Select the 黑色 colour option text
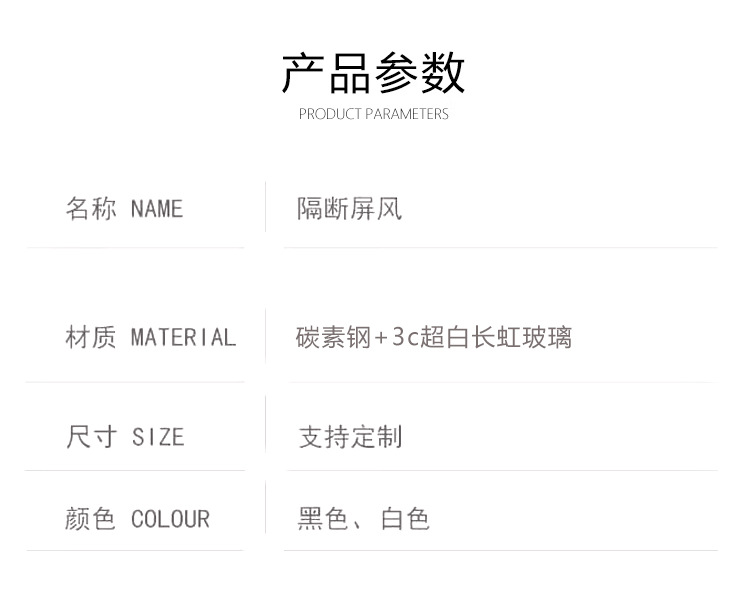This screenshot has height=592, width=750. click(323, 519)
